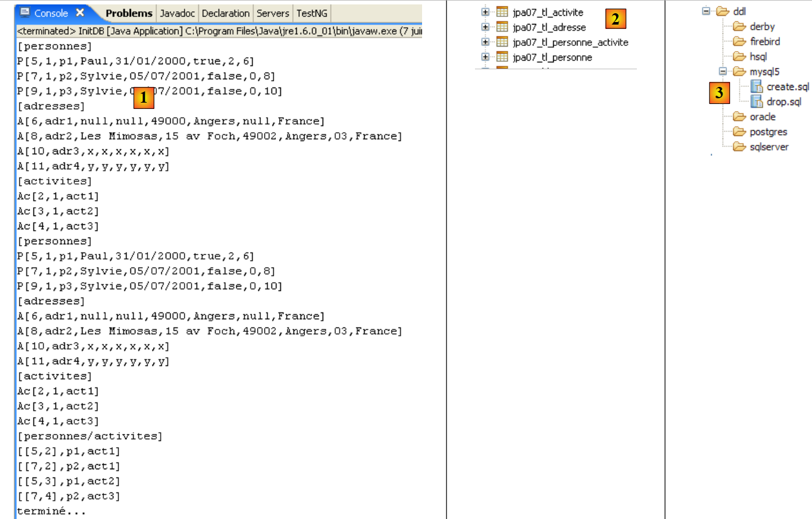
Task: Click the jpa07_tl_personne table icon
Action: pos(502,57)
